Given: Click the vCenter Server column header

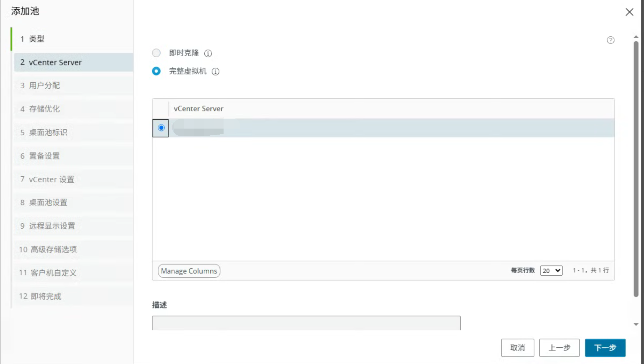Looking at the screenshot, I should tap(392, 109).
